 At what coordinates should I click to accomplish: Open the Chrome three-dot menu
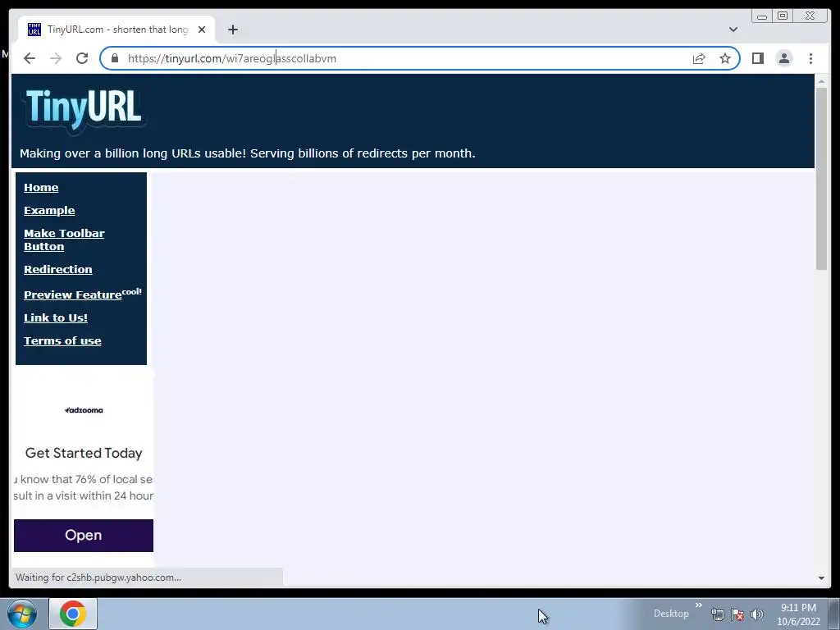(810, 58)
